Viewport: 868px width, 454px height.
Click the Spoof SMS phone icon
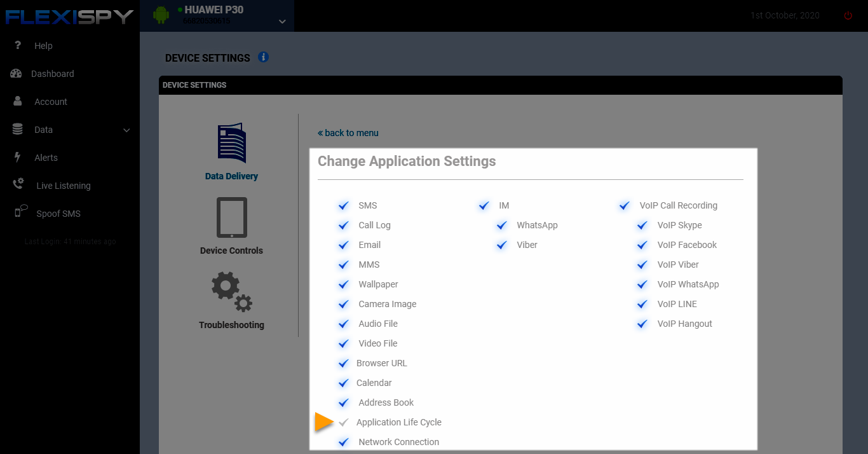pos(20,212)
